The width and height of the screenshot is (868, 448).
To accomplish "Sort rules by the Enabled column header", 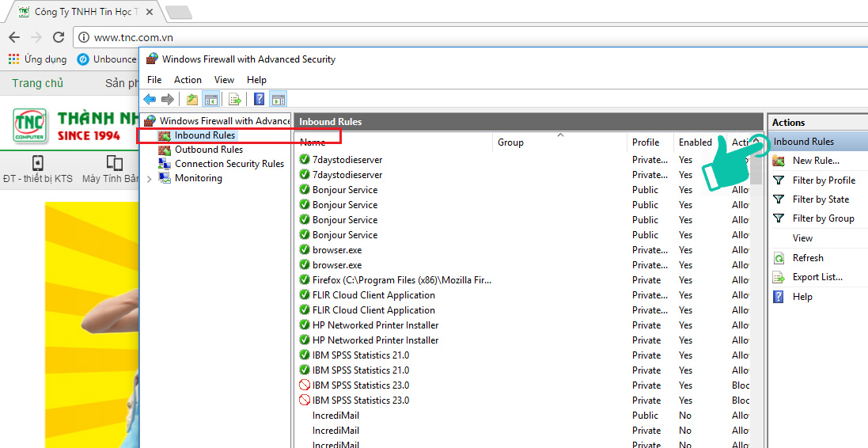I will pos(699,142).
